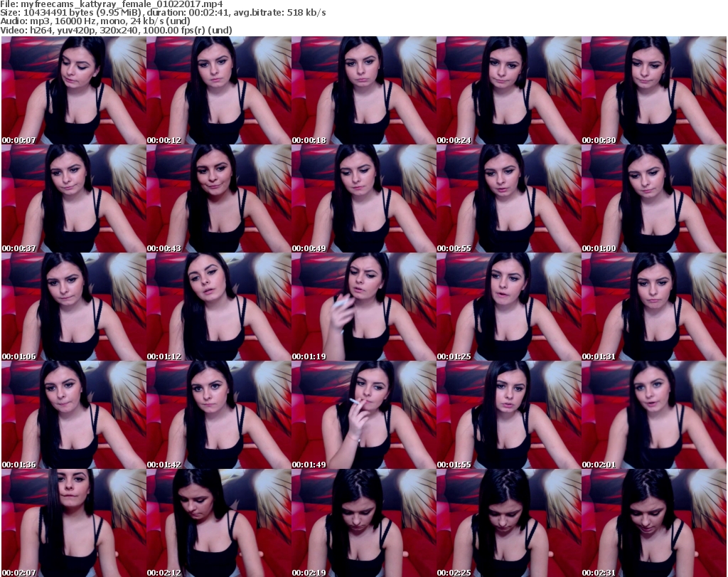Select the thumbnail timestamped 00:02:12
Image resolution: width=728 pixels, height=577 pixels.
[219, 523]
